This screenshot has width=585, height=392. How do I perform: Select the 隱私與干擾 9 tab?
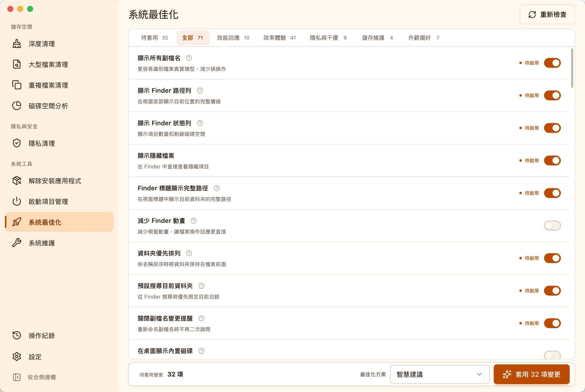click(328, 38)
